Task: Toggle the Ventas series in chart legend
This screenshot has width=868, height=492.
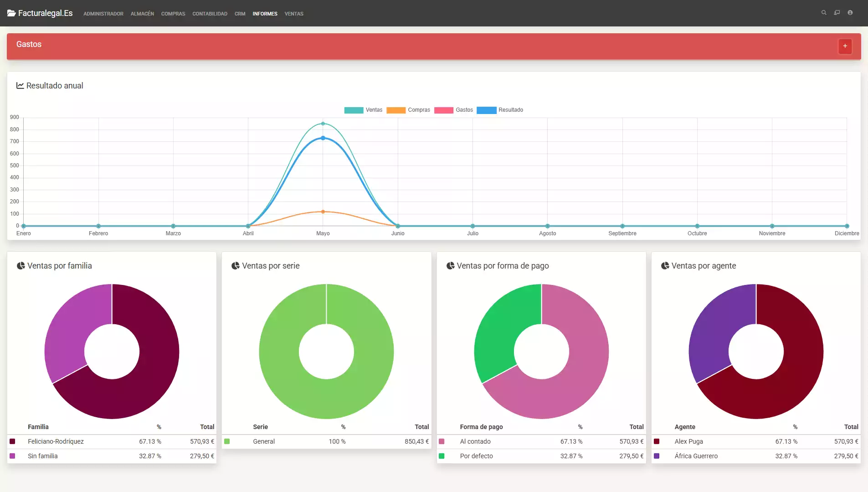Action: 363,110
